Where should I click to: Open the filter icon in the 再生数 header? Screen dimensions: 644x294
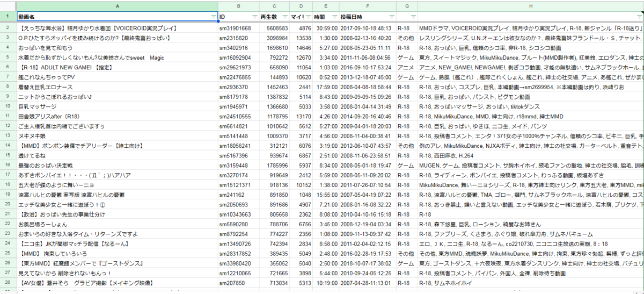click(286, 17)
